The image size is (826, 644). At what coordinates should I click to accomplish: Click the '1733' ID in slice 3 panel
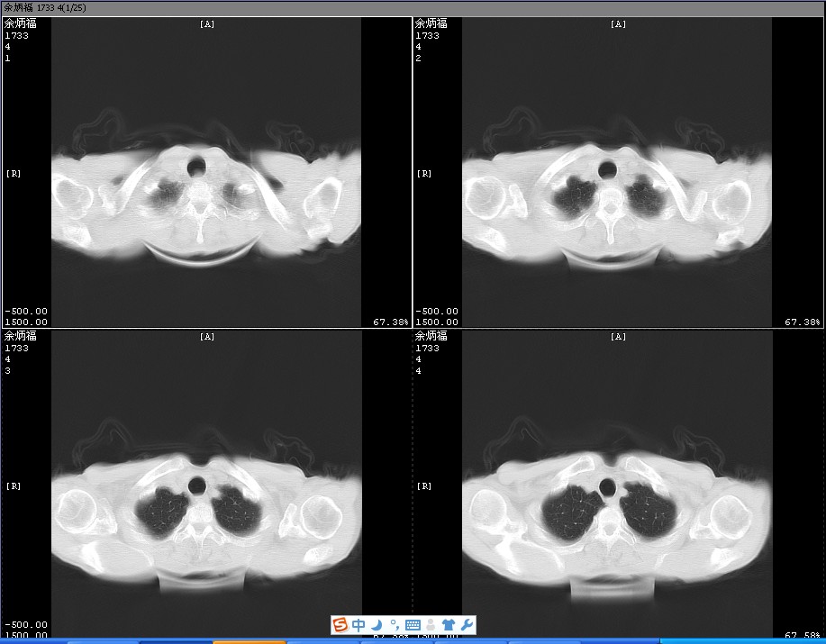click(x=17, y=348)
